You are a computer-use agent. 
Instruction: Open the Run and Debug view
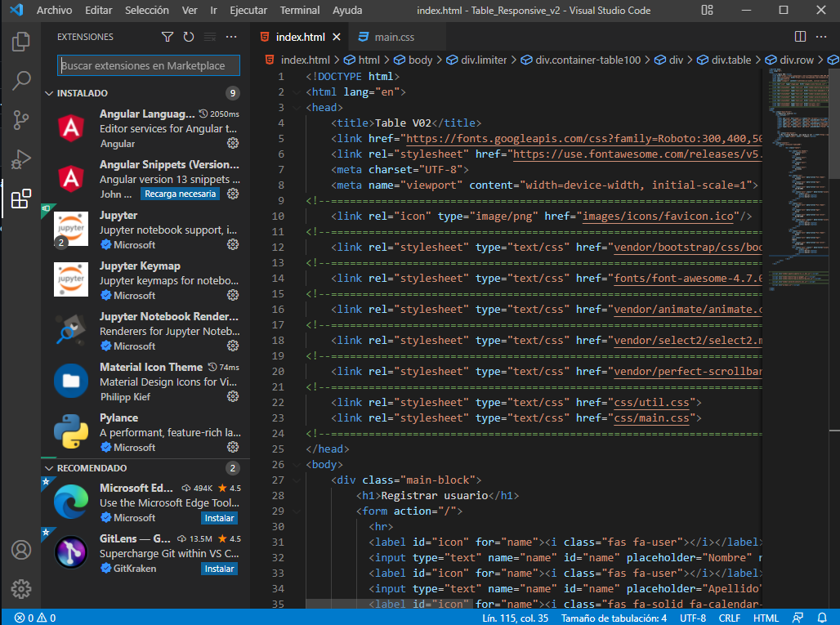[21, 159]
